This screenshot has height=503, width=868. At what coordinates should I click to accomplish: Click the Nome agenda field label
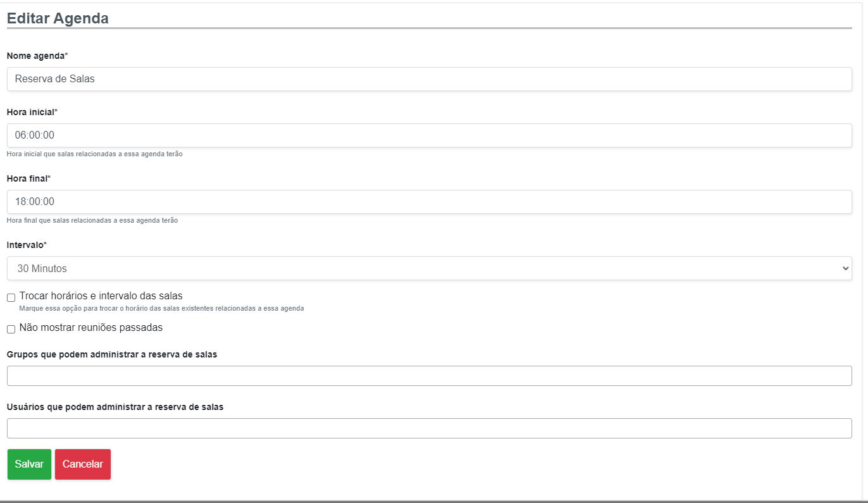36,56
